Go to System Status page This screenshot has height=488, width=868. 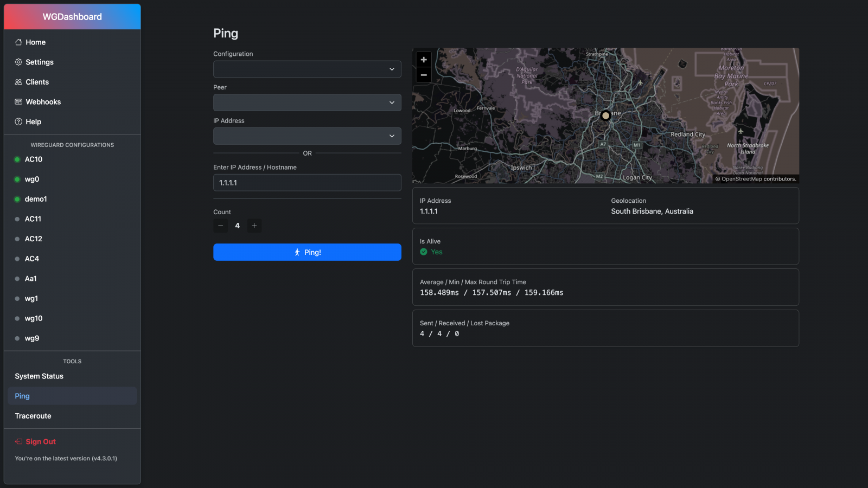coord(39,376)
